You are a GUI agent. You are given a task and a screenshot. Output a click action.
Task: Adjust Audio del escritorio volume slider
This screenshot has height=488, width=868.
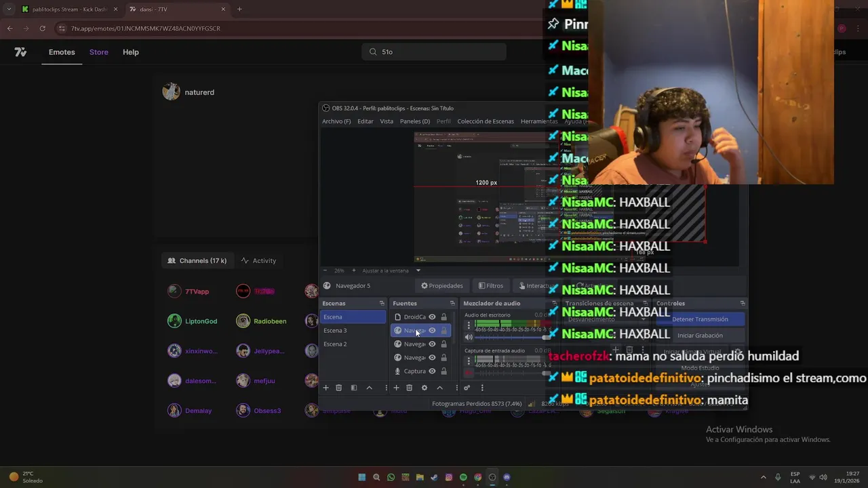[512, 337]
